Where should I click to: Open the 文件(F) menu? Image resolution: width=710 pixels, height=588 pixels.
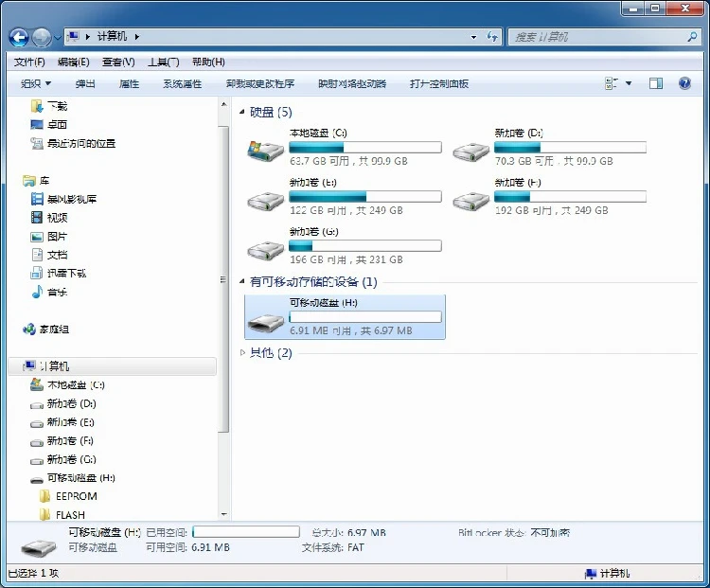pyautogui.click(x=29, y=62)
